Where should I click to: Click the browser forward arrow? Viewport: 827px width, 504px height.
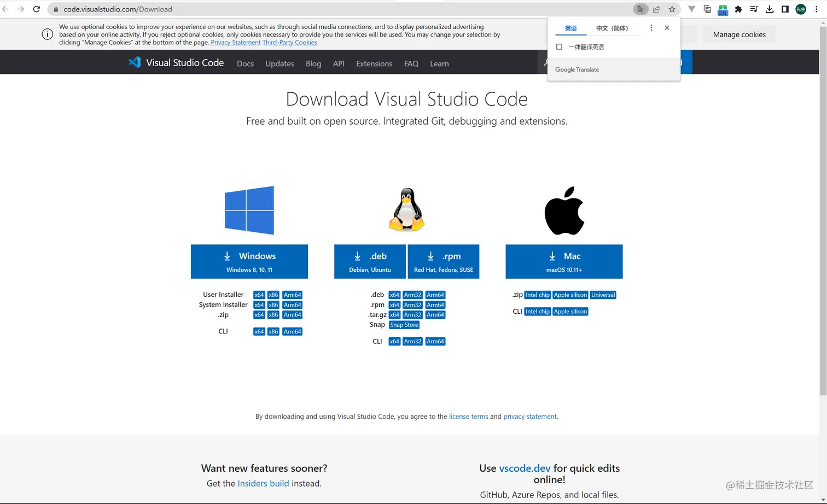tap(21, 9)
